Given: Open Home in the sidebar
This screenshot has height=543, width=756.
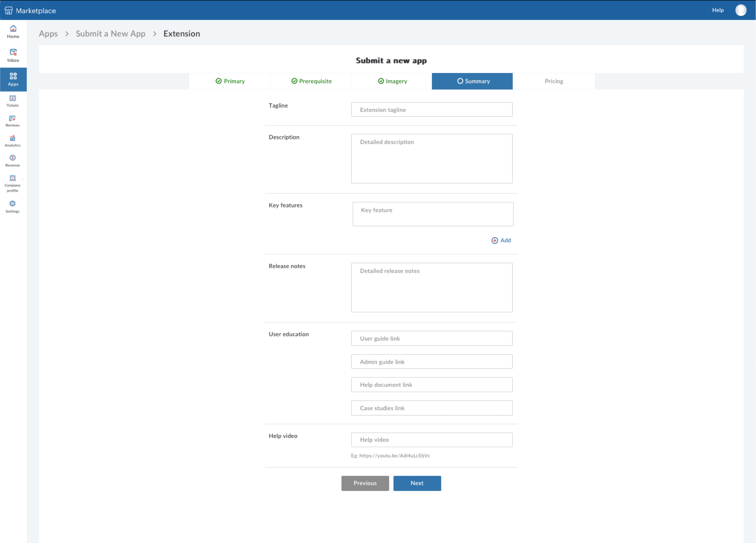Looking at the screenshot, I should click(13, 32).
